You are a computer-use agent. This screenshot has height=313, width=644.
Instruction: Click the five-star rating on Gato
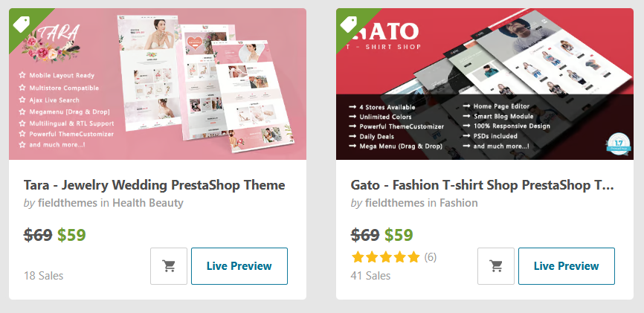tap(385, 257)
